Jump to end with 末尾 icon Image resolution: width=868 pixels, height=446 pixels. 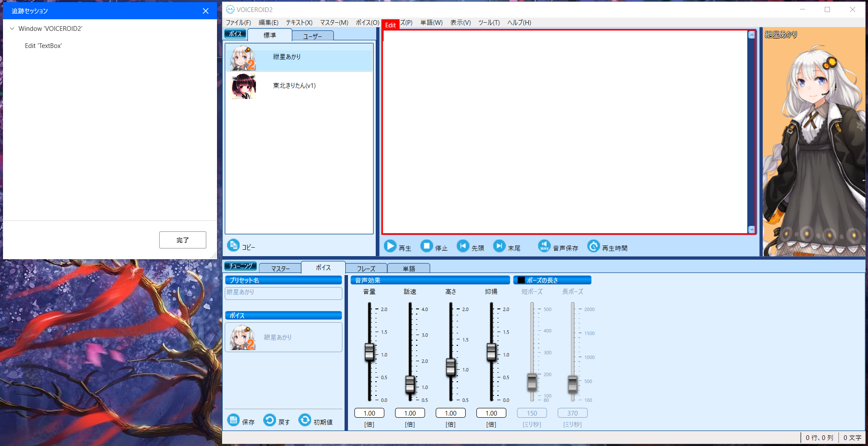(x=499, y=246)
